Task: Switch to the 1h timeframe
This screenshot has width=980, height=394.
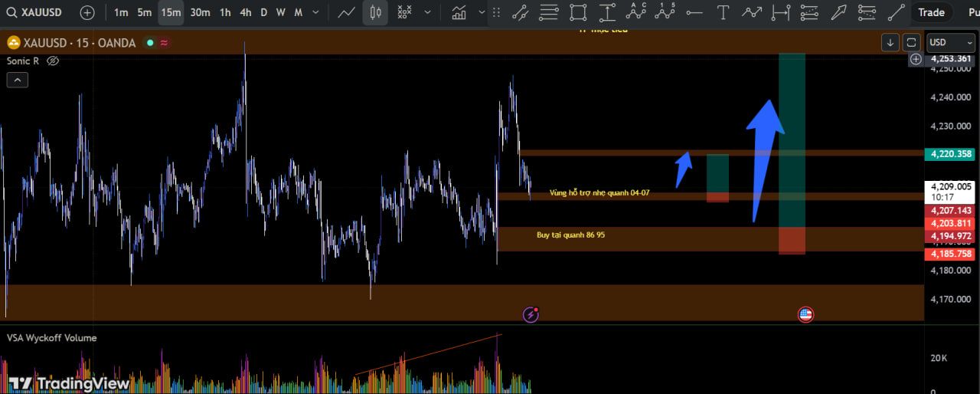Action: pyautogui.click(x=224, y=12)
